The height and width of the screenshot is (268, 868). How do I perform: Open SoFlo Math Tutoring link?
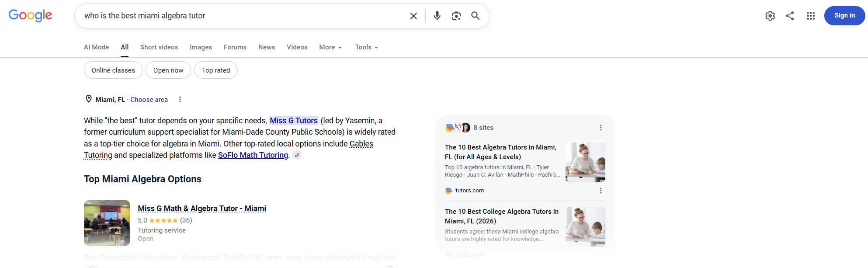[253, 155]
